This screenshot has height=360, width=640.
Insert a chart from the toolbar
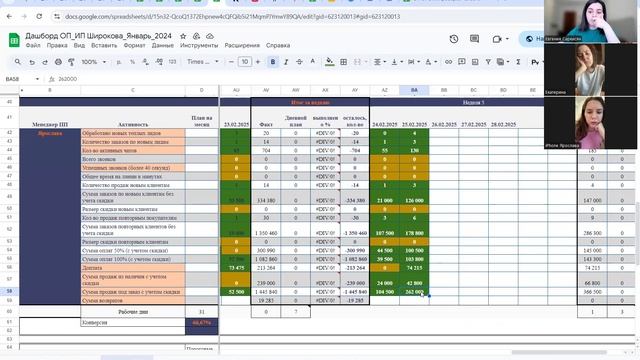(475, 62)
